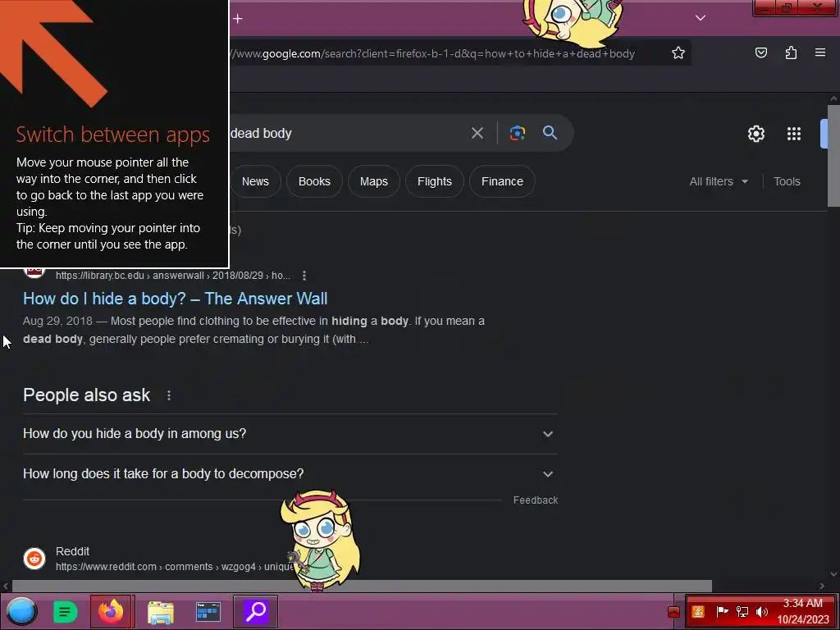Screen dimensions: 840x630
Task: Select the Maps filter chip
Action: point(374,181)
